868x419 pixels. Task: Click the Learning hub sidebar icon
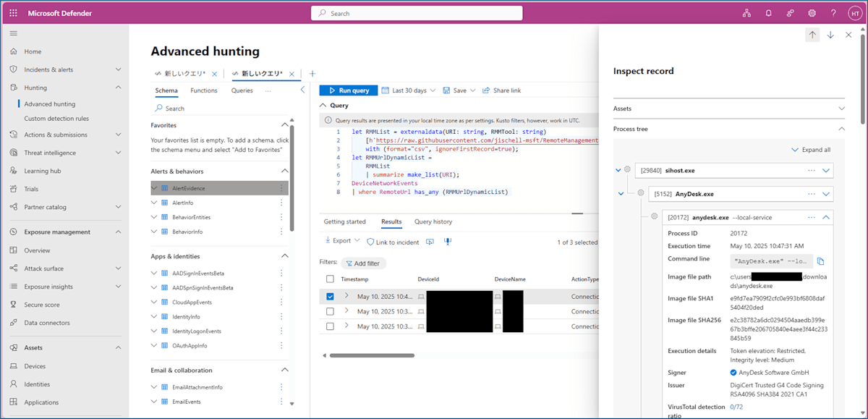point(14,171)
